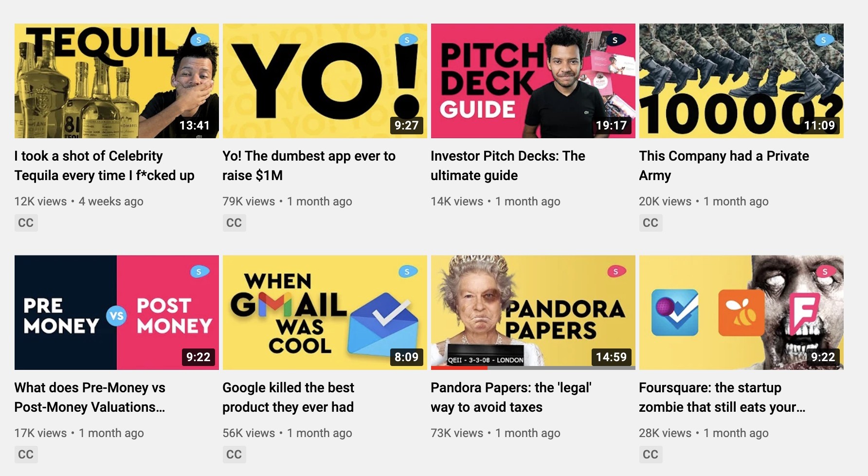868x476 pixels.
Task: Click the CC badge under the Tequila video
Action: click(26, 223)
